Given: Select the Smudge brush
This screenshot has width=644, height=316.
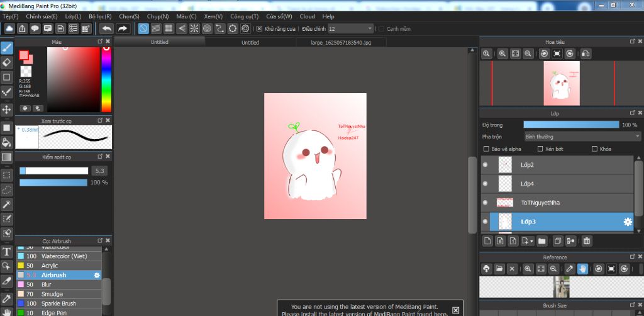Looking at the screenshot, I should (58, 294).
